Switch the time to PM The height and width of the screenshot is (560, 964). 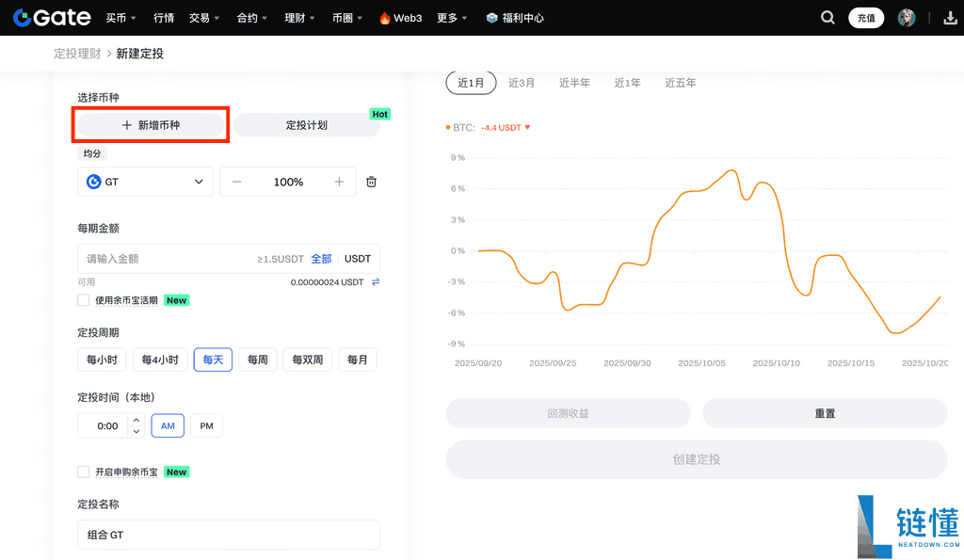click(x=206, y=425)
